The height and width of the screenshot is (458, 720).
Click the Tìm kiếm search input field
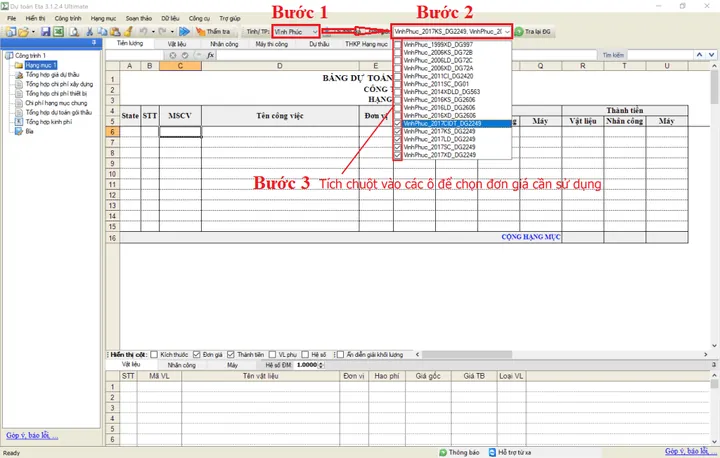pos(659,55)
